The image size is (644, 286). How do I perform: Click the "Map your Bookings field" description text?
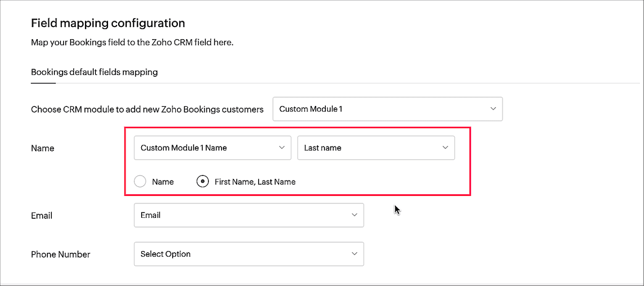[132, 42]
